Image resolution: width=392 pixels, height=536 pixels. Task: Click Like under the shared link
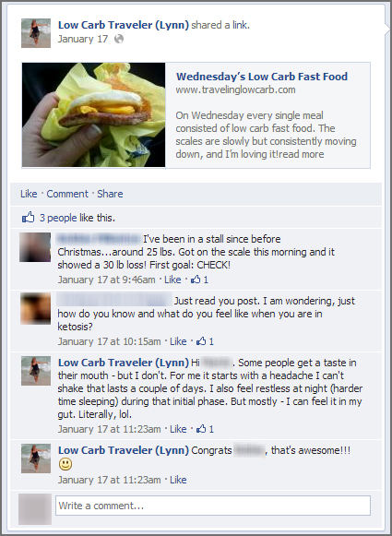coord(29,194)
